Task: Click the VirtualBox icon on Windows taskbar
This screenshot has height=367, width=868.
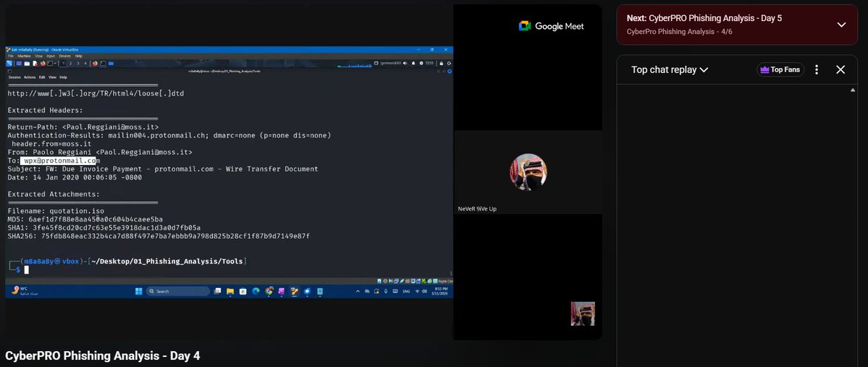Action: point(295,291)
